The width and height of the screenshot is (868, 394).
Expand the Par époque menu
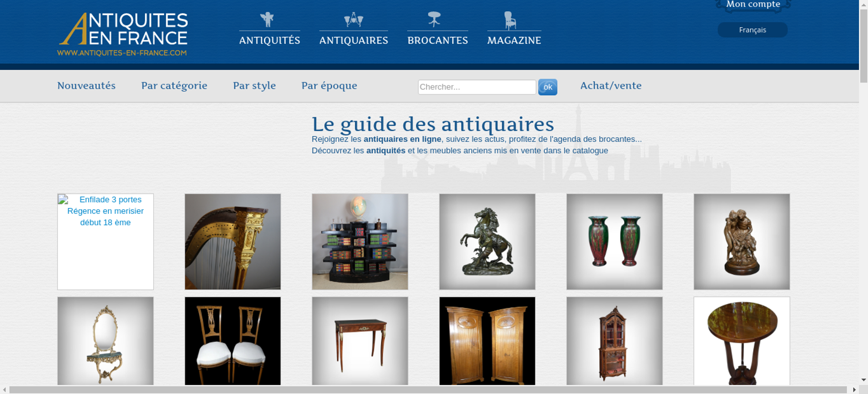click(329, 85)
